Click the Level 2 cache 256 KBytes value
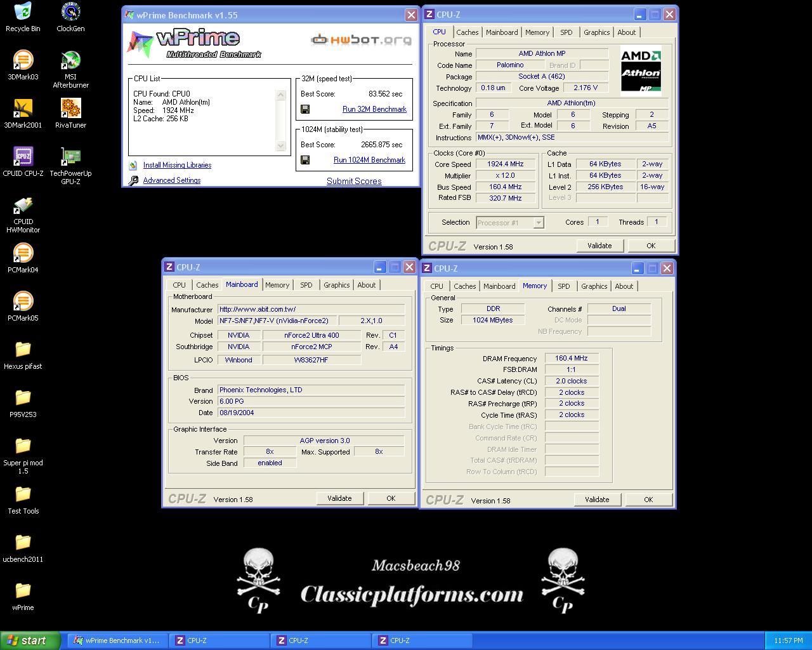The height and width of the screenshot is (650, 812). 605,187
